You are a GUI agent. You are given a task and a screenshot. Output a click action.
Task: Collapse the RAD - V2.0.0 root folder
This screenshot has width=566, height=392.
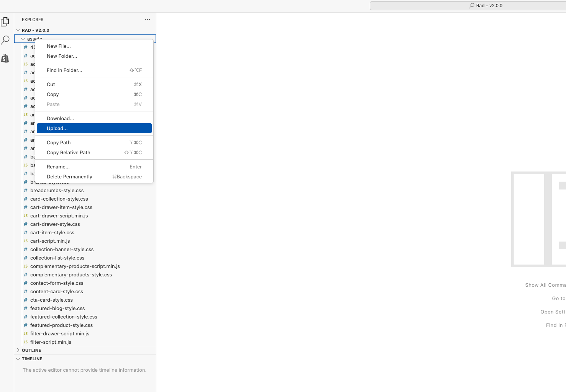click(x=18, y=30)
